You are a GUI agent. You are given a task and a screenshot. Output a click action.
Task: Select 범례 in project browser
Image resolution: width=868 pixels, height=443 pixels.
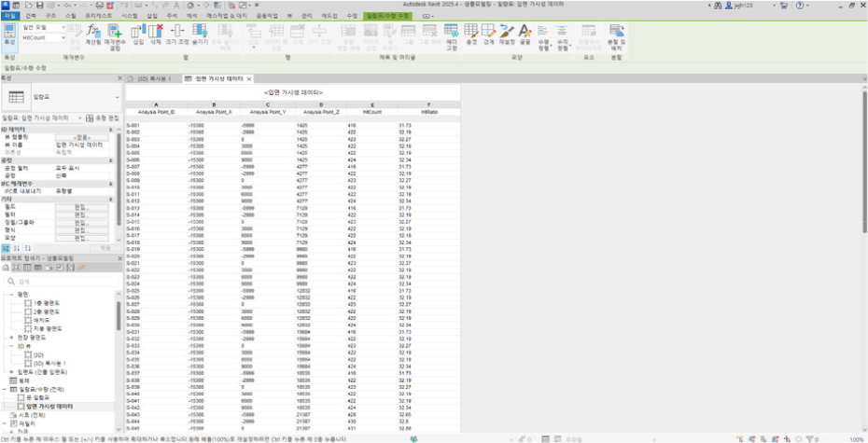pos(22,381)
